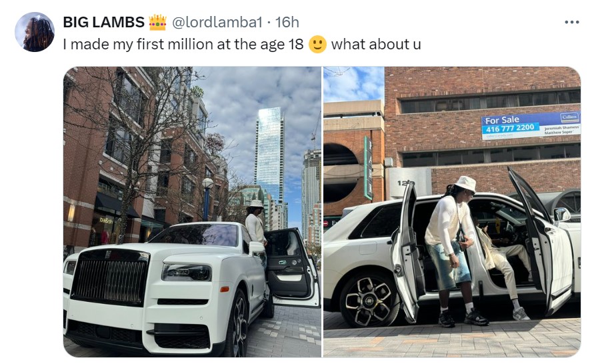Click the For Sale sign in right photo
The height and width of the screenshot is (364, 590).
point(531,125)
